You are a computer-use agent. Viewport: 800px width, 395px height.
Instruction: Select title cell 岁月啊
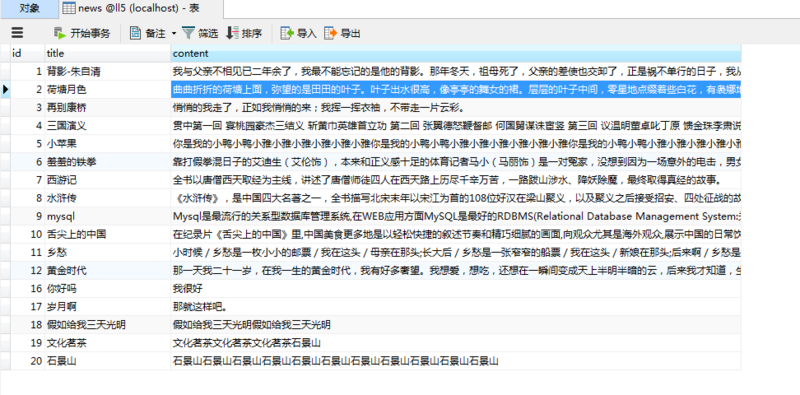108,307
